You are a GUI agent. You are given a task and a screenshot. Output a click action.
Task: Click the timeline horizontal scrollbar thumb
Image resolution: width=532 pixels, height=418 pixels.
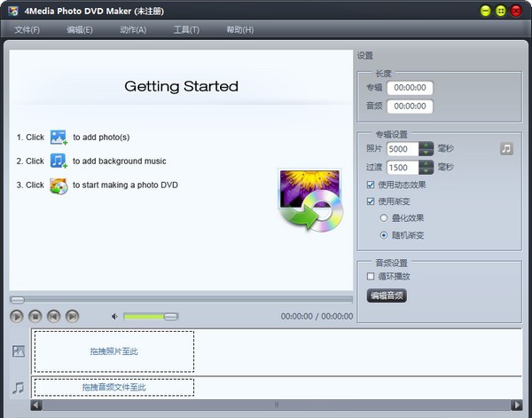[277, 405]
